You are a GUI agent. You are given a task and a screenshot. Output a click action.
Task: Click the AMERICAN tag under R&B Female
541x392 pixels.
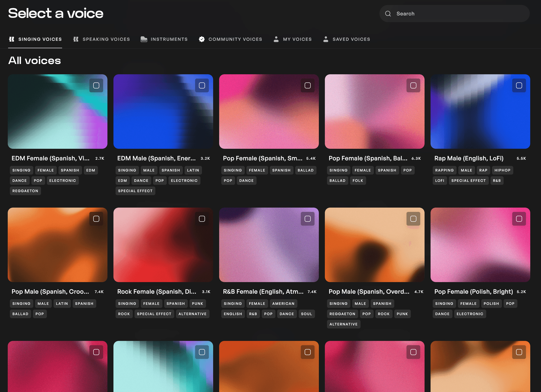[x=283, y=303]
